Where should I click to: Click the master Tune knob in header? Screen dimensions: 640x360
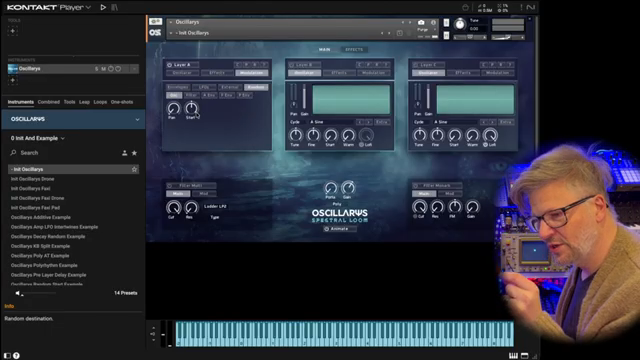click(460, 24)
